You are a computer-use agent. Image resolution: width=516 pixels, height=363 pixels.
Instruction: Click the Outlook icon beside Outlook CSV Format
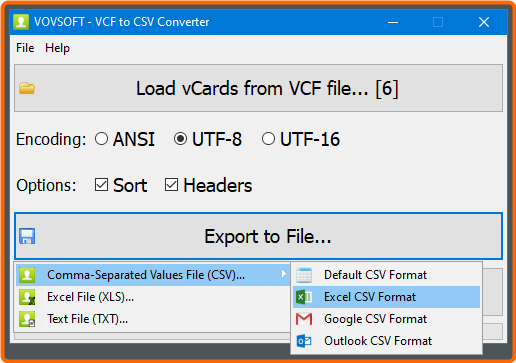tap(304, 341)
